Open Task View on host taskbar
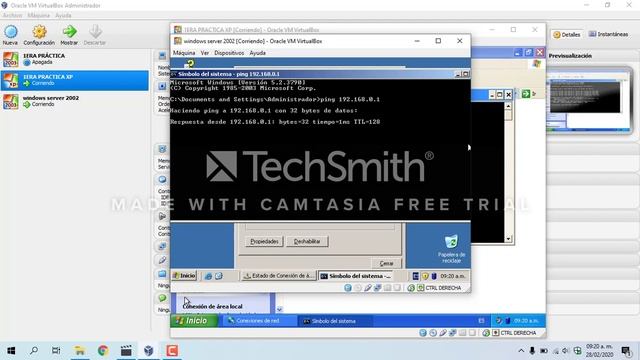 pos(56,351)
